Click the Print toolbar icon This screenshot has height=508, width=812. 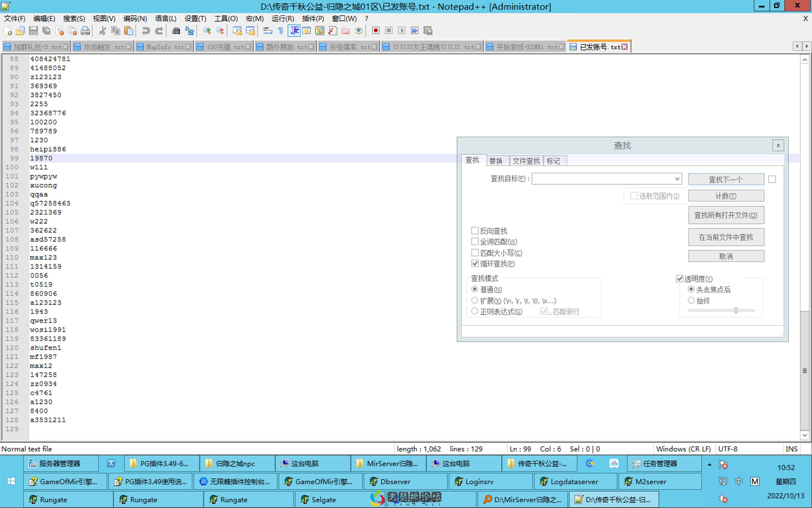[85, 31]
